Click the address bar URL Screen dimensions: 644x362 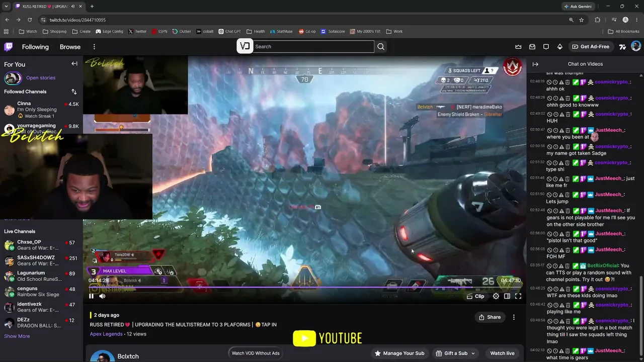tap(77, 20)
